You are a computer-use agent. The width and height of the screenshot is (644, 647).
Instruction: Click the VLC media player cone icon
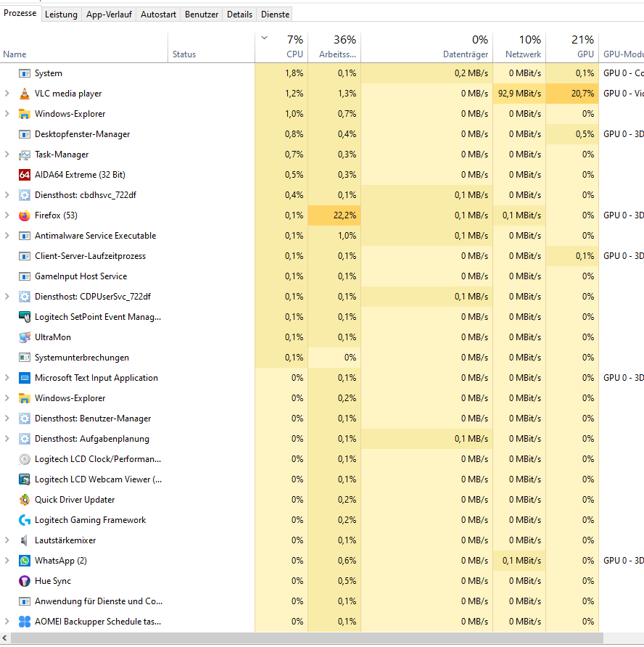(x=25, y=94)
